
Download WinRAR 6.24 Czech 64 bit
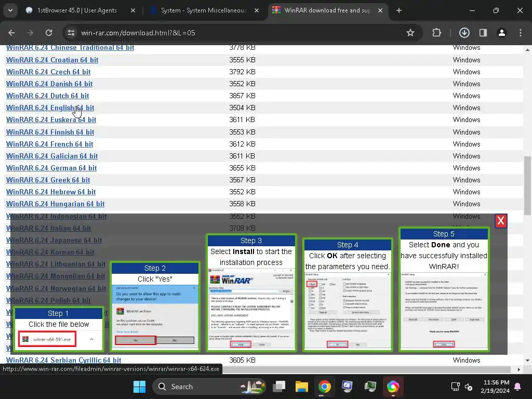[48, 72]
